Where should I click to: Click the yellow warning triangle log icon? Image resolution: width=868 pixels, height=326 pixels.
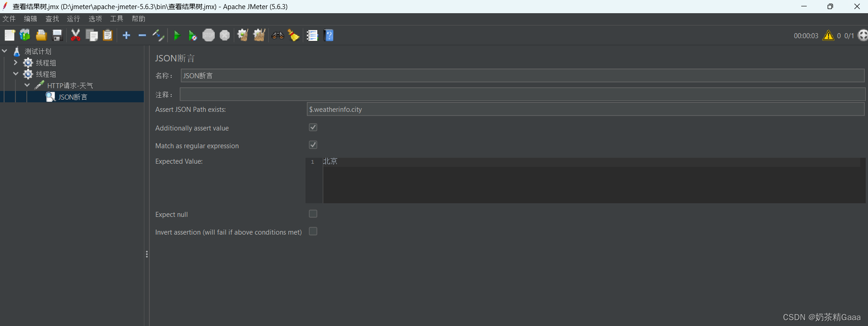tap(829, 35)
